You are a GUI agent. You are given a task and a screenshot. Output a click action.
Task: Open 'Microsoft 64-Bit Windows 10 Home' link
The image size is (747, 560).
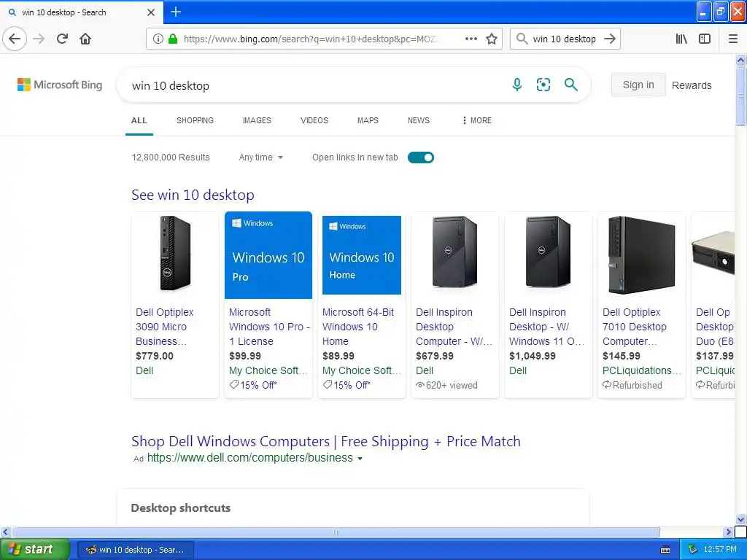pyautogui.click(x=358, y=327)
